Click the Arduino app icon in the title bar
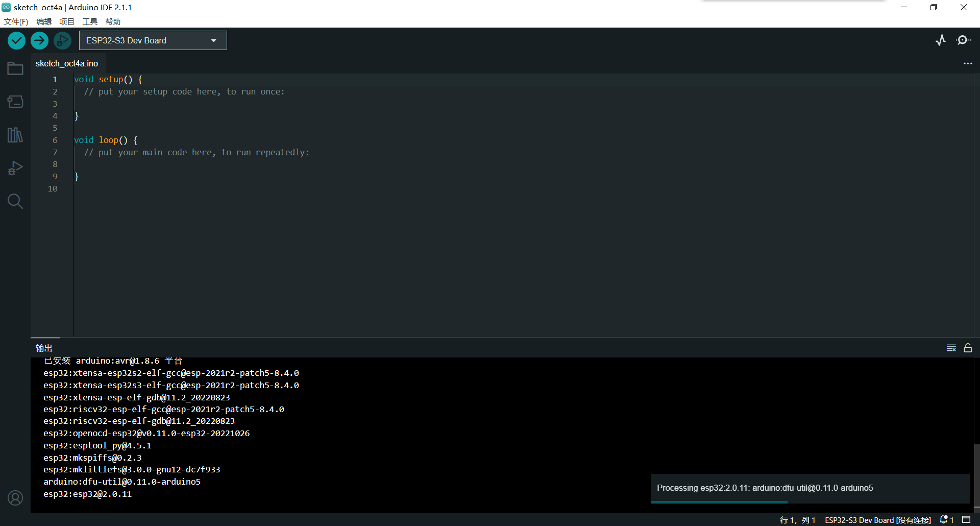Viewport: 980px width, 526px height. coord(6,7)
